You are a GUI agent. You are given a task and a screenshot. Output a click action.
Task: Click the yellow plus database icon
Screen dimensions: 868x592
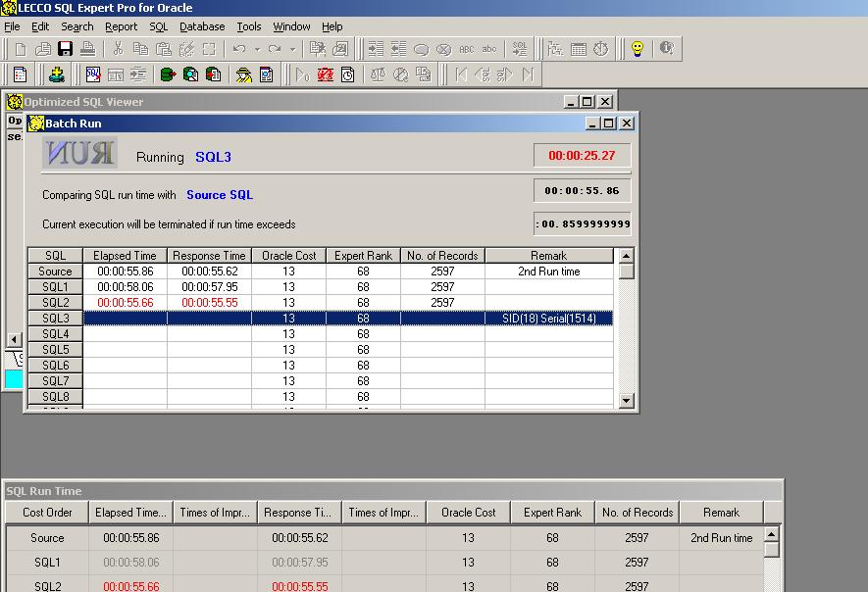(57, 74)
